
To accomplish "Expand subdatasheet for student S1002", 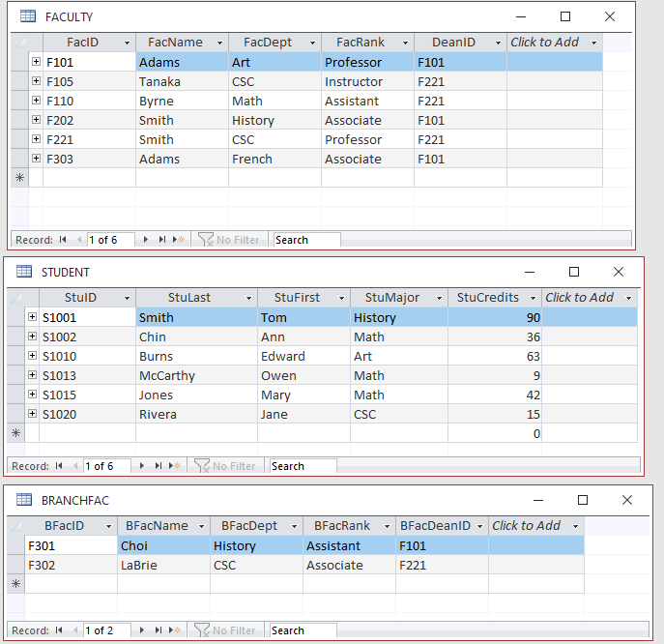I will click(x=32, y=336).
